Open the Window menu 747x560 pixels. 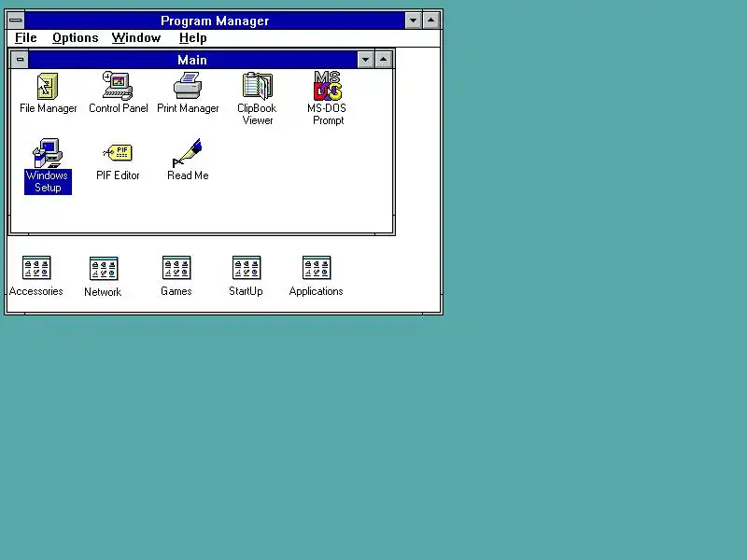(x=136, y=38)
